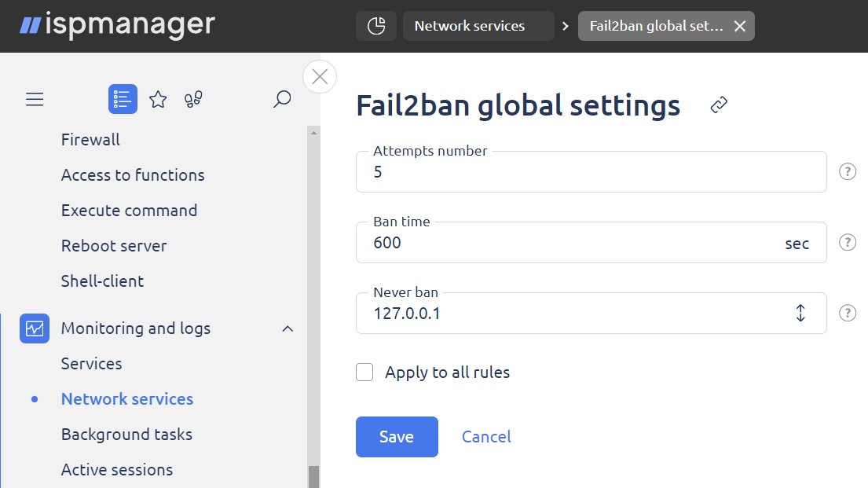The width and height of the screenshot is (868, 488).
Task: Click the sidebar scrollbar up arrow
Action: (x=314, y=133)
